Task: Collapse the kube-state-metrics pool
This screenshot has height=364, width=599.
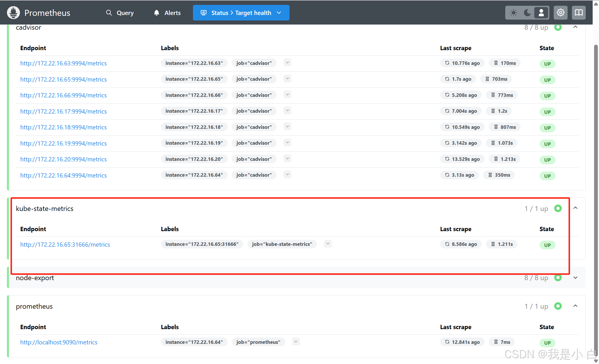Action: [575, 208]
